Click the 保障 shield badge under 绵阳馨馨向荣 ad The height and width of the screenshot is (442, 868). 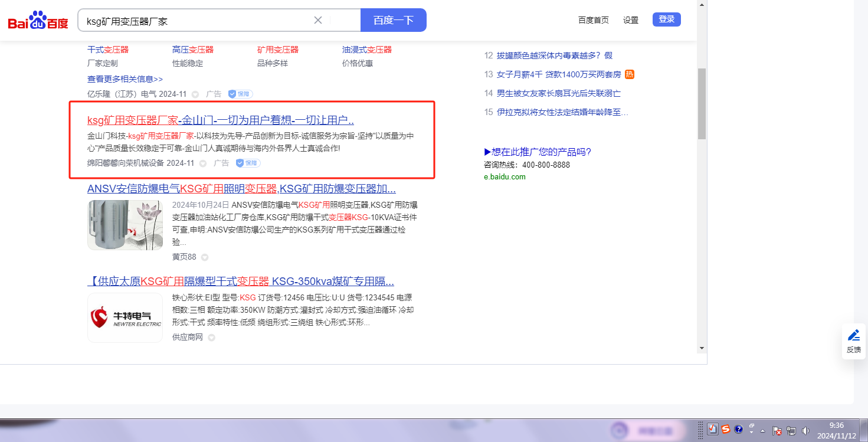pyautogui.click(x=248, y=163)
